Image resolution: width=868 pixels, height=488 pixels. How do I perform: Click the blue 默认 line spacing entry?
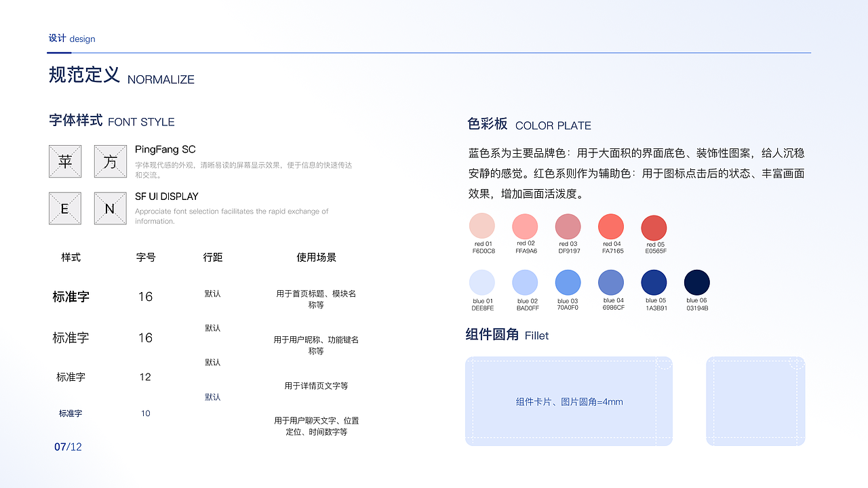(x=213, y=397)
